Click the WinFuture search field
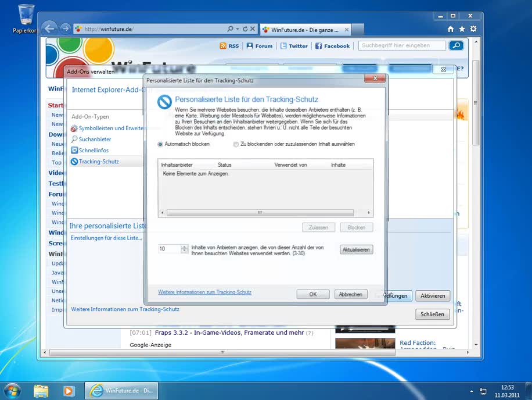The width and height of the screenshot is (532, 400). (x=402, y=45)
